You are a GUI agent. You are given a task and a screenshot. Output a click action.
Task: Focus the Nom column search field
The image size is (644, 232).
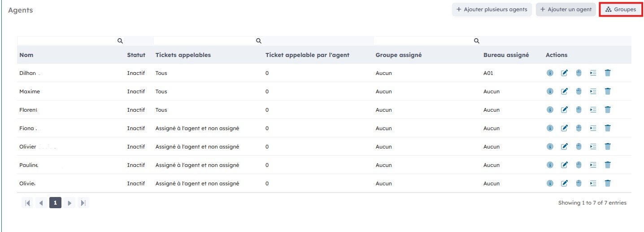(67, 41)
